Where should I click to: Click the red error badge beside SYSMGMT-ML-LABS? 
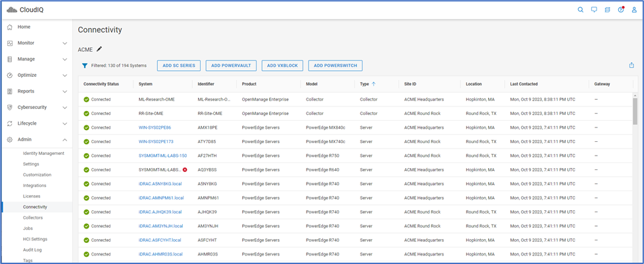(x=185, y=169)
